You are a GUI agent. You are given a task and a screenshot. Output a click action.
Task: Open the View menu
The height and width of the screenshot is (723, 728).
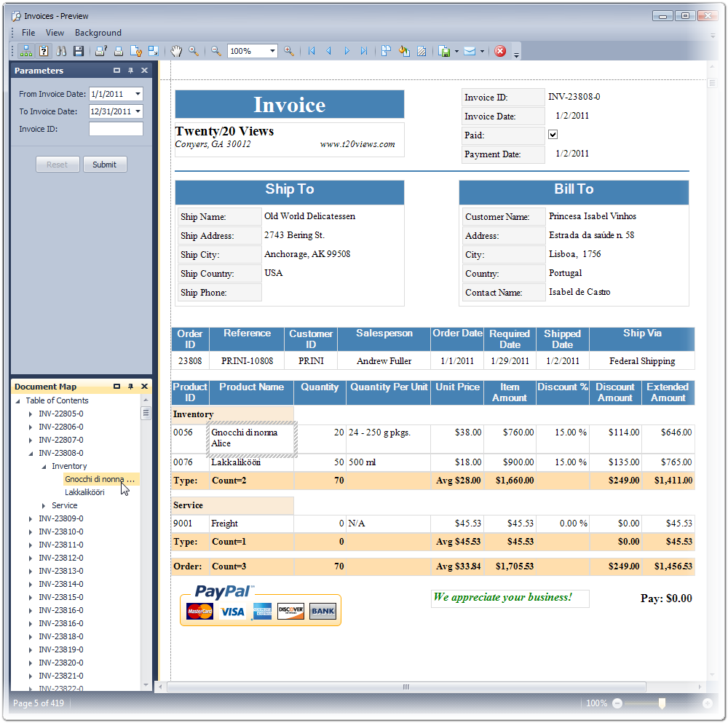(55, 33)
